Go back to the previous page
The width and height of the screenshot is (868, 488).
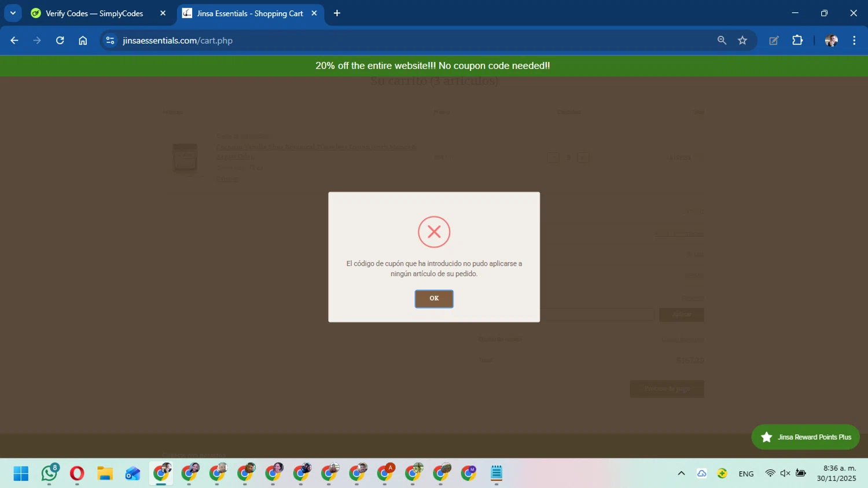[x=14, y=41]
